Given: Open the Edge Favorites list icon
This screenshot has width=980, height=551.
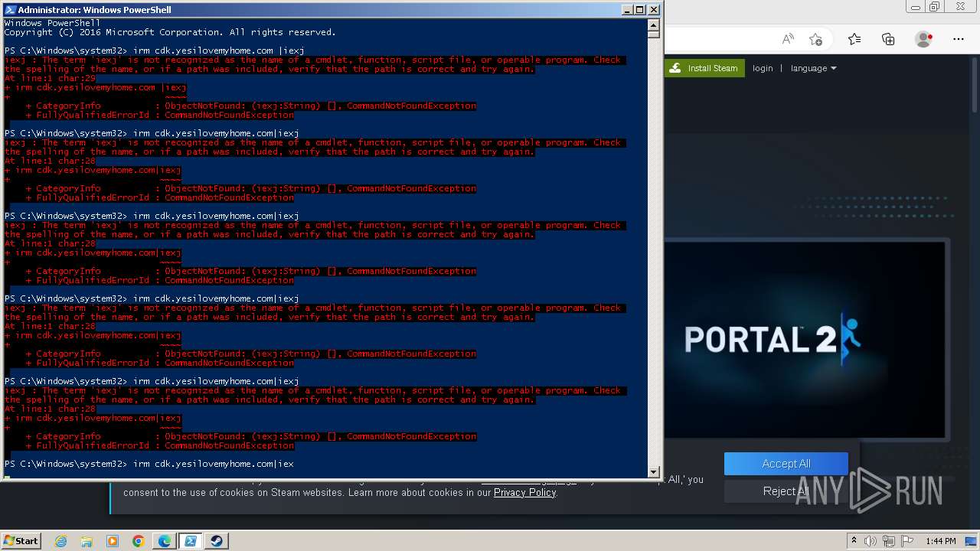Looking at the screenshot, I should [x=854, y=39].
